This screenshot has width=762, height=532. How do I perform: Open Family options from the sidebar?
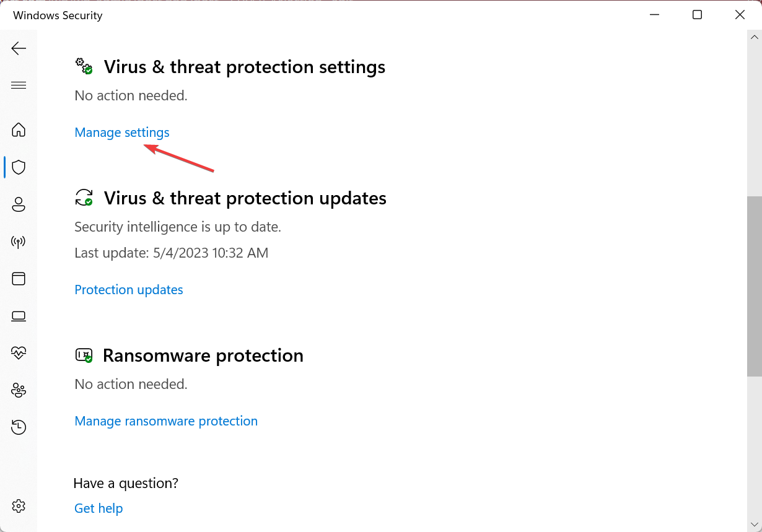tap(19, 390)
